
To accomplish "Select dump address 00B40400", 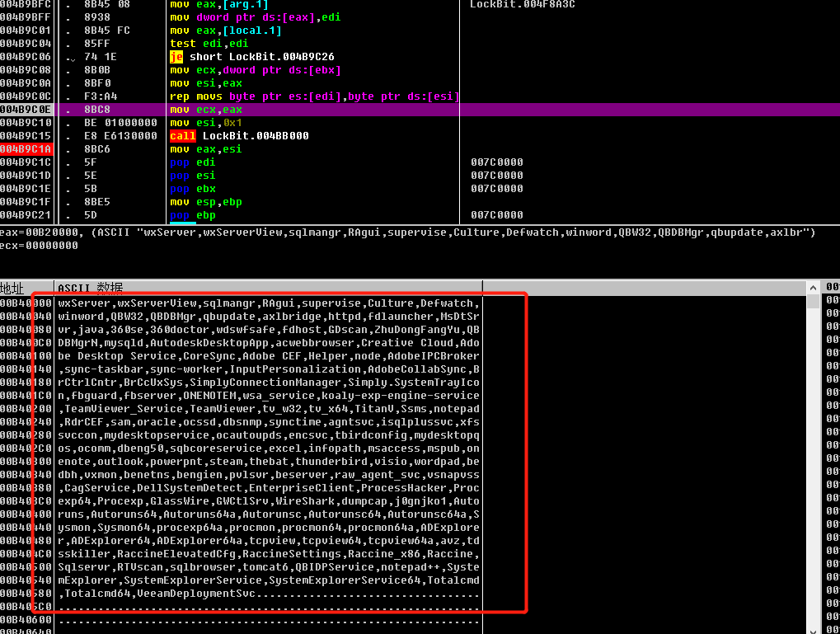I will point(26,514).
